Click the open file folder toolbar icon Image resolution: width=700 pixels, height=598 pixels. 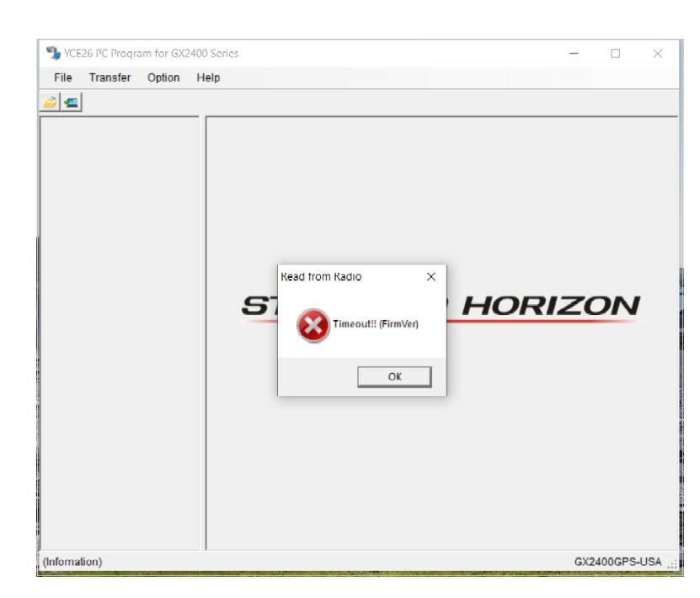point(50,102)
